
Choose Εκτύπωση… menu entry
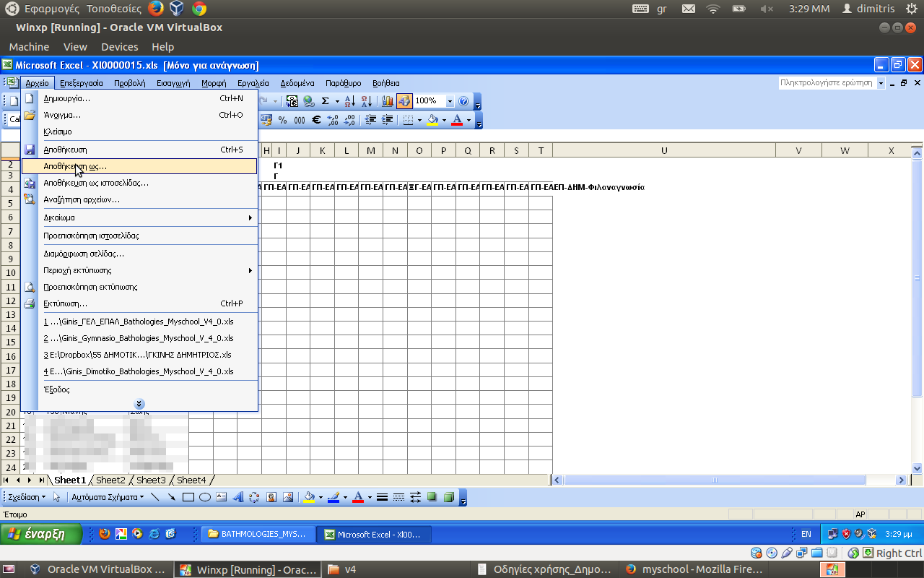click(139, 303)
